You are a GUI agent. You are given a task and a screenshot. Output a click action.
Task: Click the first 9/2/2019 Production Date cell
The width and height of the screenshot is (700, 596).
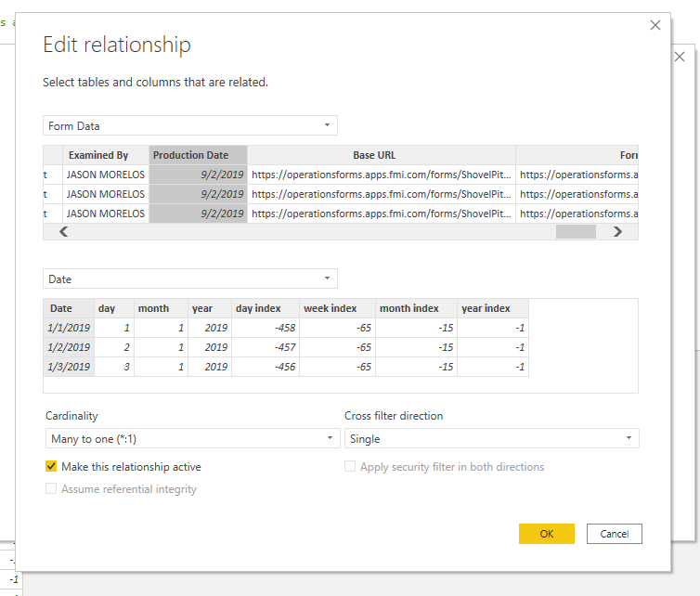[199, 175]
